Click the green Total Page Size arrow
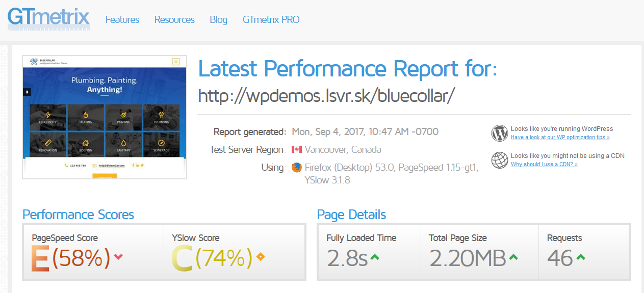Viewport: 644px width, 293px height. click(x=513, y=257)
